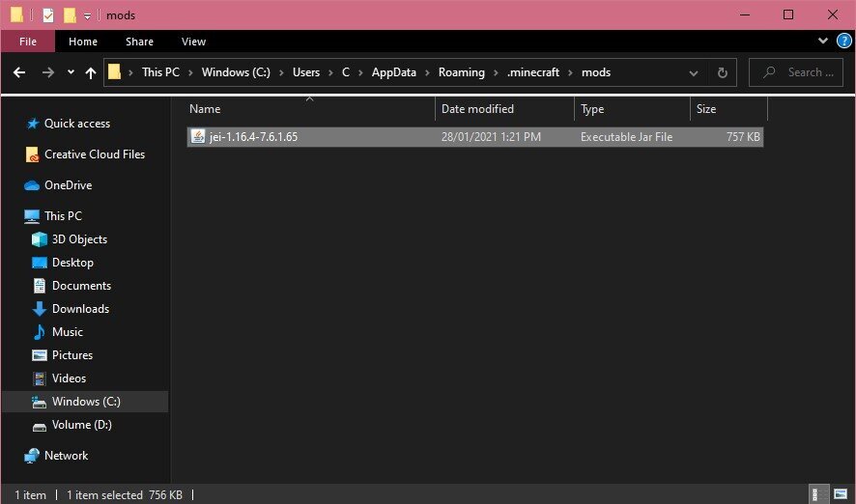This screenshot has width=856, height=504.
Task: Expand the chevron after .minecraft in path
Action: click(x=570, y=72)
